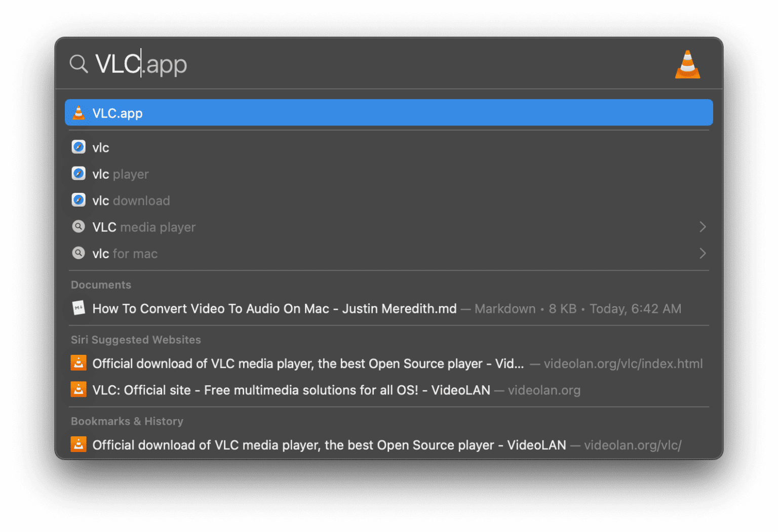Click the VLC cone icon in Bookmarks & History

pos(79,444)
